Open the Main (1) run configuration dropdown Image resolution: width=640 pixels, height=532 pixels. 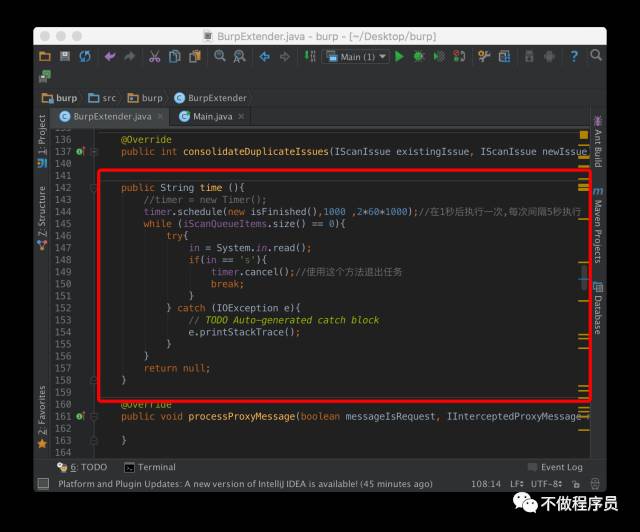click(356, 57)
